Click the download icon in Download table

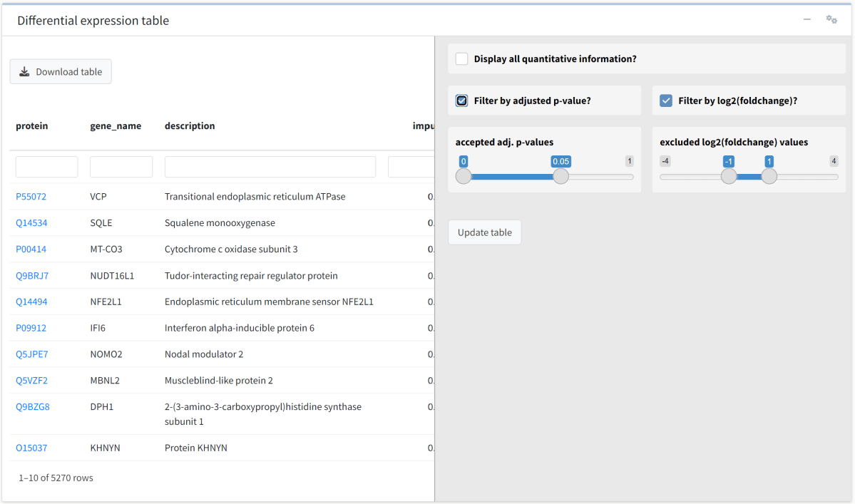point(24,72)
